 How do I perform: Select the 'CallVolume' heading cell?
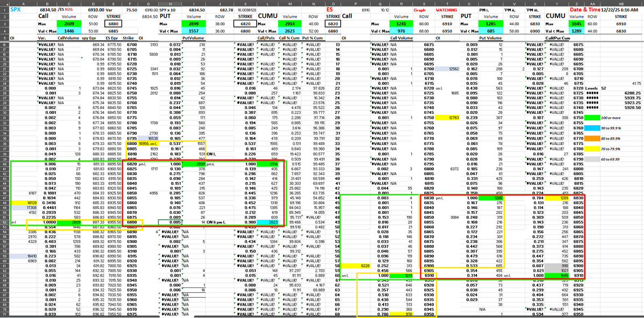(68, 38)
